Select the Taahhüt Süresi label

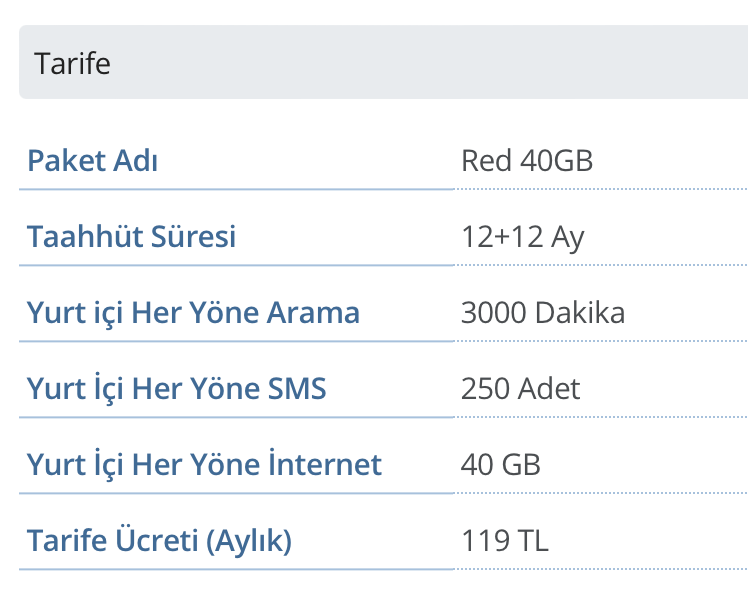point(132,237)
